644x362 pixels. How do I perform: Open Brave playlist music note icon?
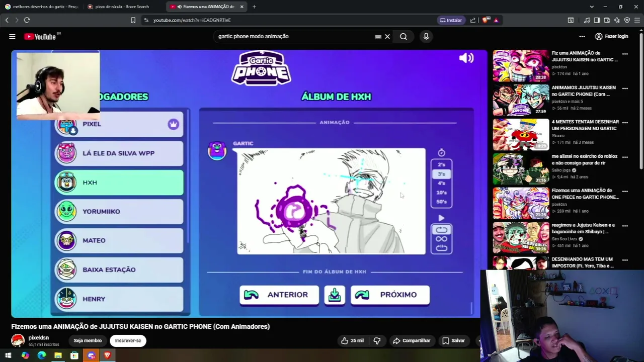(587, 20)
